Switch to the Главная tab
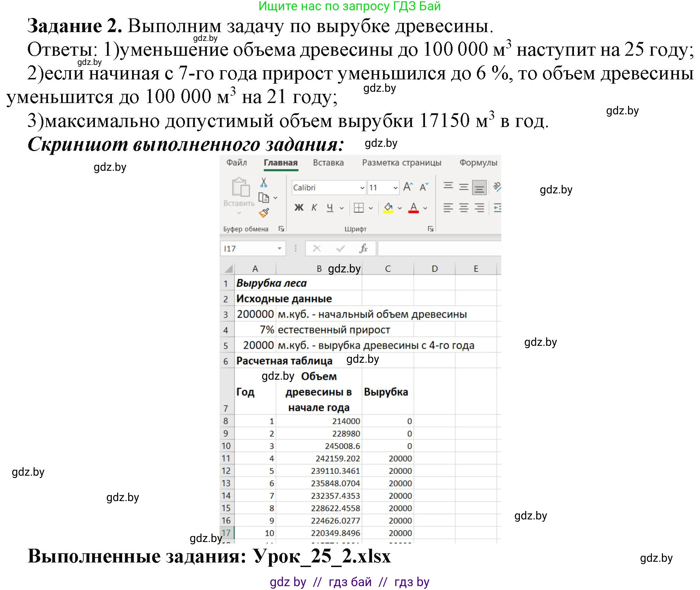 [x=281, y=163]
